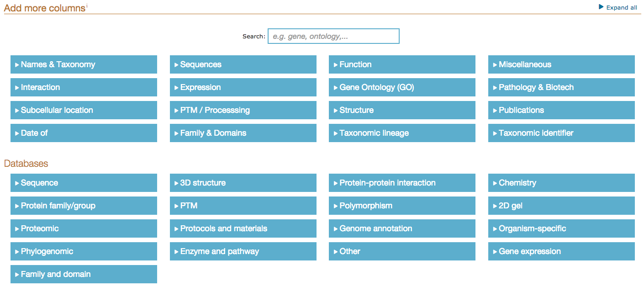Expand the Pathology & Biotech section

click(x=561, y=87)
